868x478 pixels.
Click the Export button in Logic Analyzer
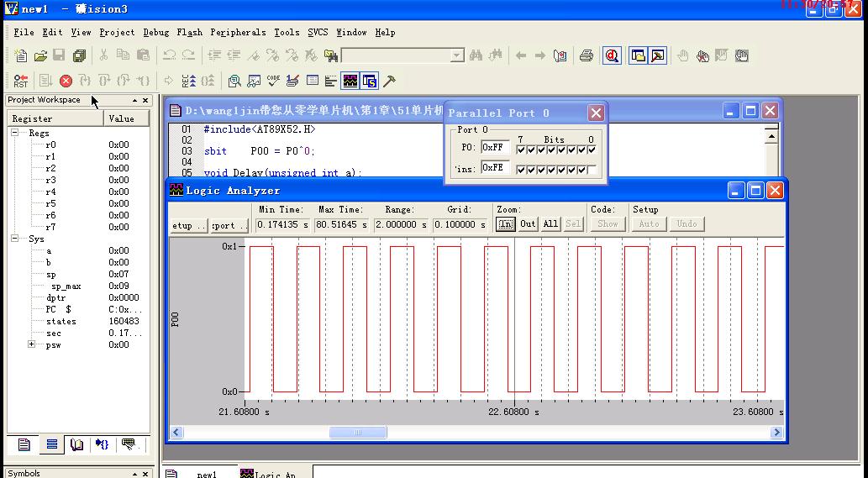[x=229, y=225]
